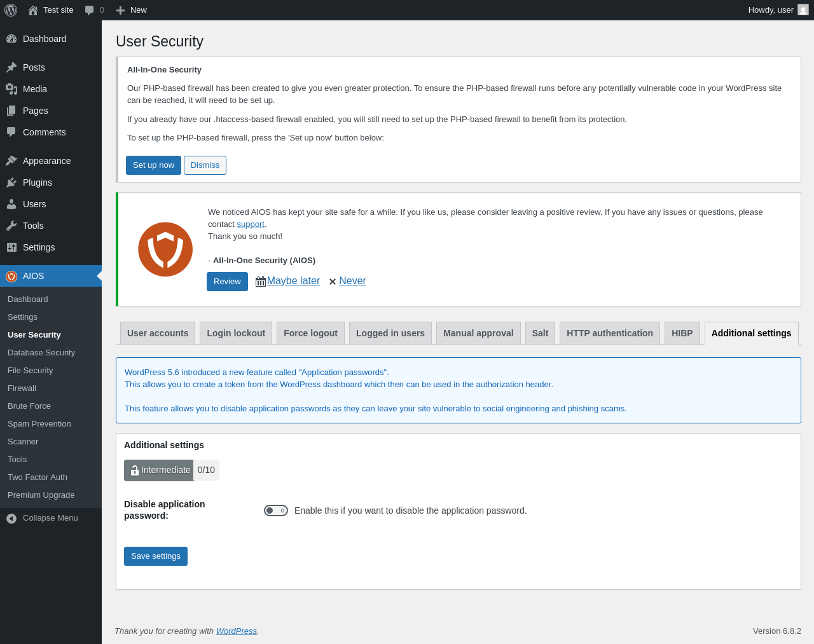Select the Salt tab
Screen dimensions: 814x644
540,333
